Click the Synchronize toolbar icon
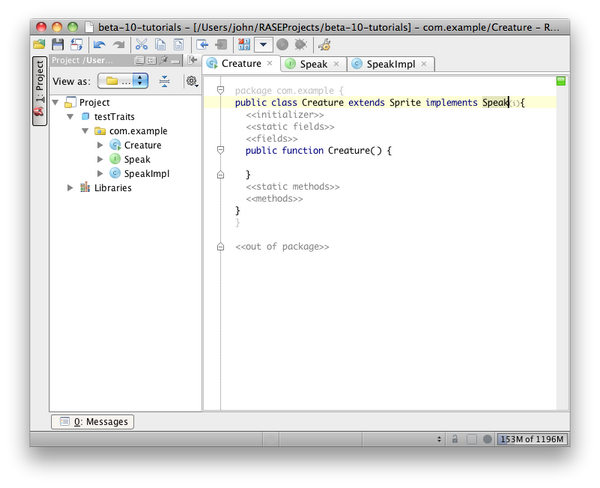Screen dimensions: 600x488 (77, 45)
